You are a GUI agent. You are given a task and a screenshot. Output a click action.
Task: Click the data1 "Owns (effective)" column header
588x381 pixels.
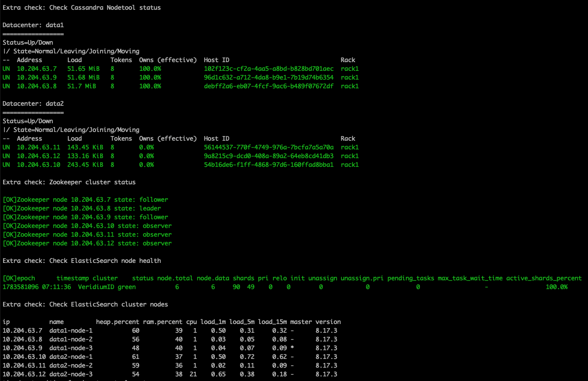point(168,60)
